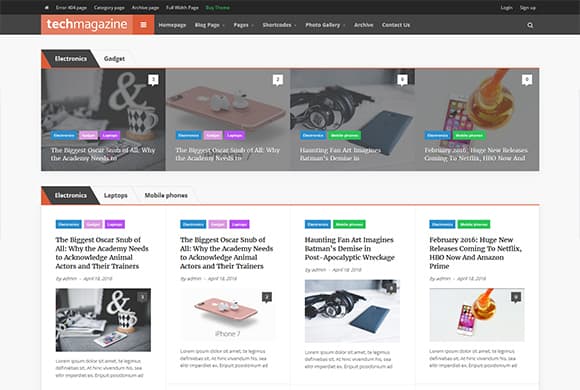Open the headphones and phone article thumbnail
Image resolution: width=580 pixels, height=390 pixels.
(352, 311)
